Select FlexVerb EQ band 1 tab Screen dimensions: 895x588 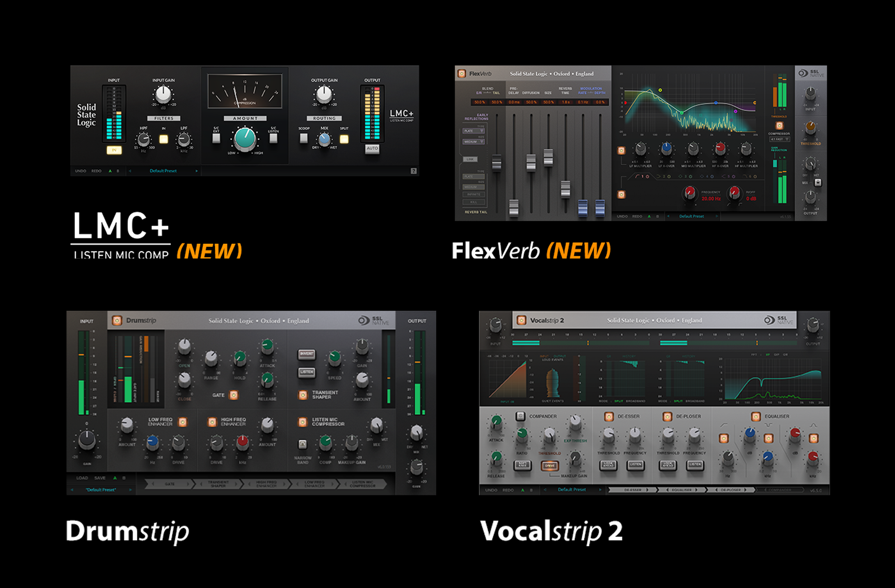pos(642,176)
